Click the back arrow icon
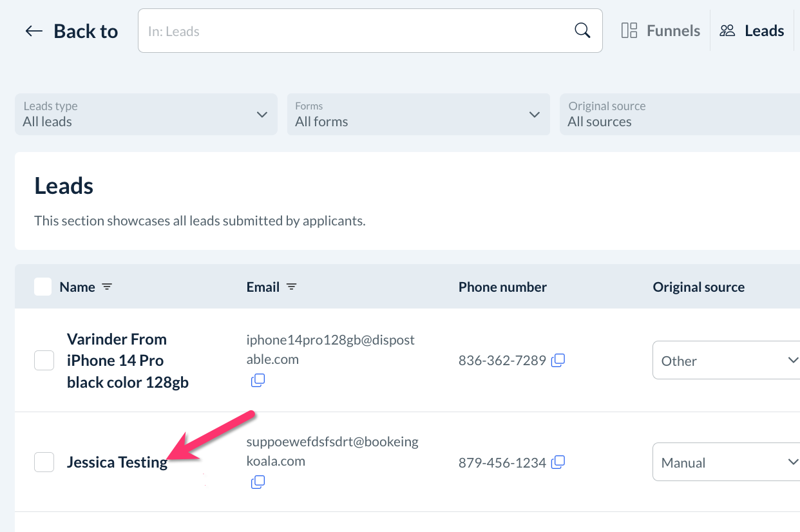 (33, 31)
